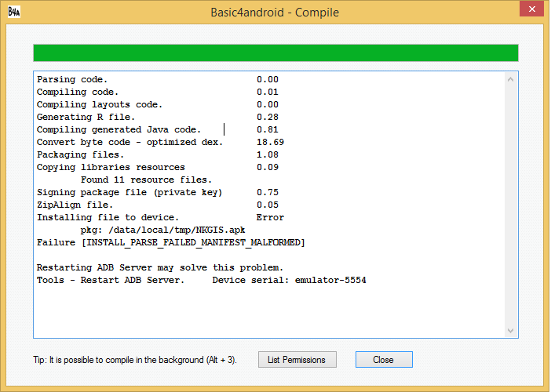This screenshot has height=392, width=551.
Task: Click 'Restarting ADB Server may solve' message
Action: 160,268
